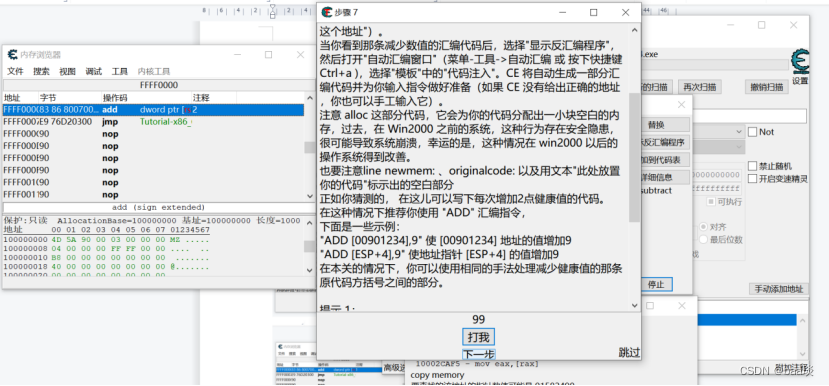Image resolution: width=829 pixels, height=386 pixels.
Task: Click 打我 button in tutorial
Action: pyautogui.click(x=478, y=337)
